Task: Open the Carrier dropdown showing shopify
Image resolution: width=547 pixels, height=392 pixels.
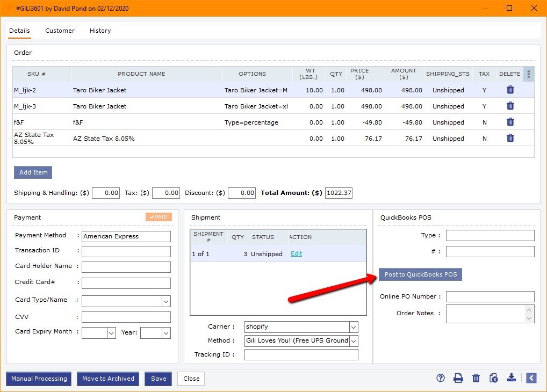Action: coord(353,327)
